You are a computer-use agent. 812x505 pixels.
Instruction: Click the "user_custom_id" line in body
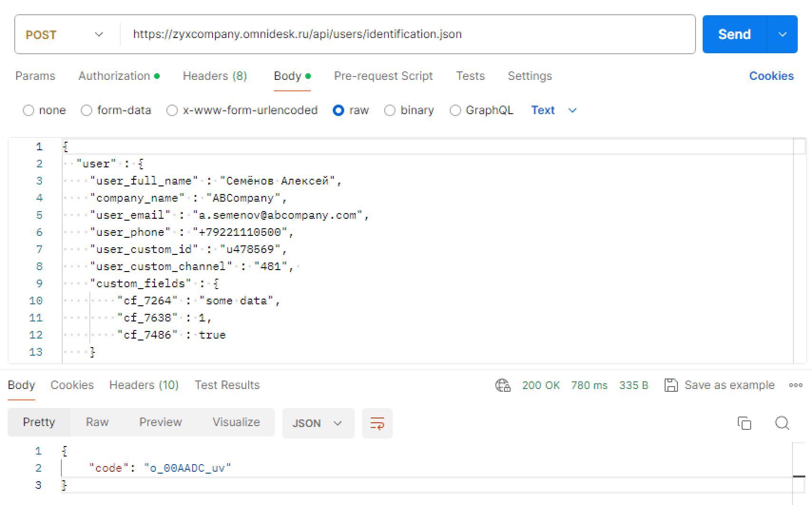[189, 249]
